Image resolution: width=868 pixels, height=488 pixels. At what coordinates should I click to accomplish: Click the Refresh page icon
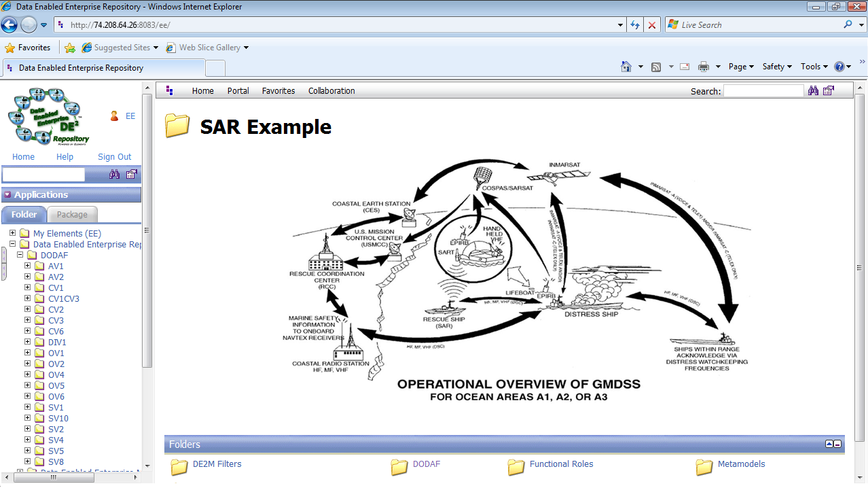(x=635, y=25)
